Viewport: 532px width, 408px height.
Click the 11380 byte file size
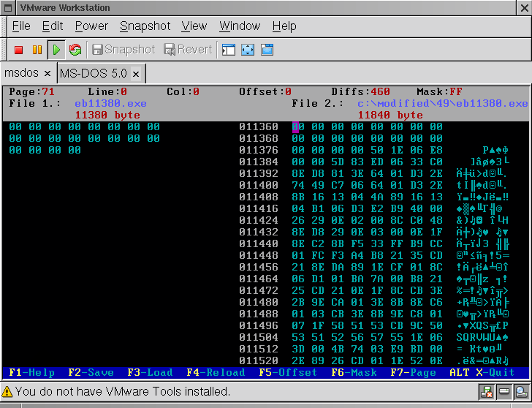(x=107, y=115)
